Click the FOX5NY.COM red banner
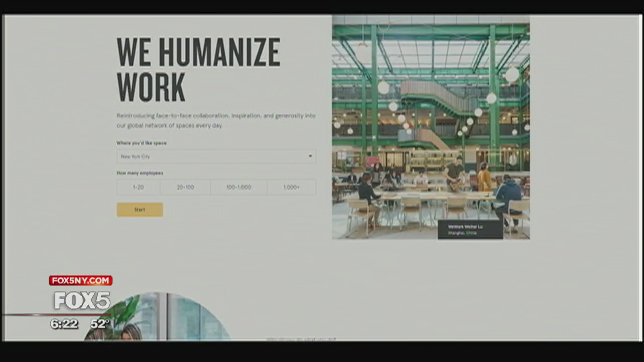The width and height of the screenshot is (644, 362). point(80,280)
